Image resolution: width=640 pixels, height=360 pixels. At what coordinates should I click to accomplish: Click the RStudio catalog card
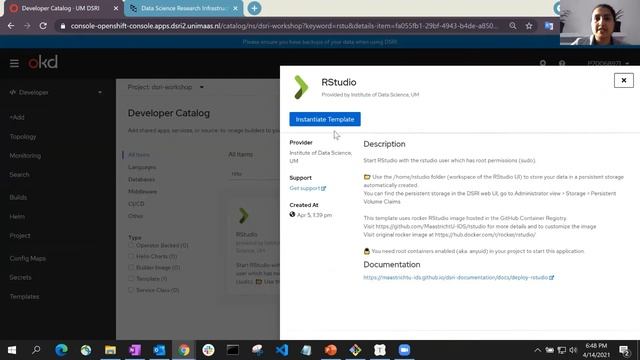[x=253, y=245]
